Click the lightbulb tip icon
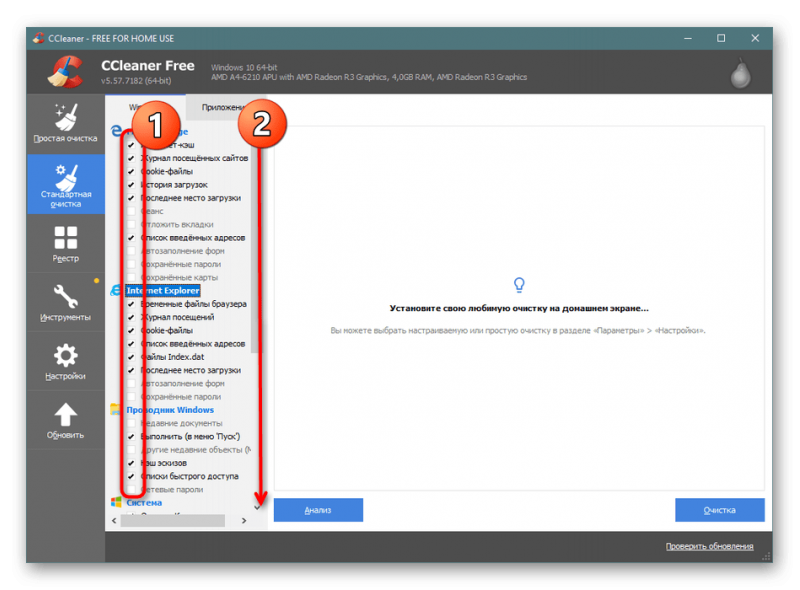 [519, 285]
